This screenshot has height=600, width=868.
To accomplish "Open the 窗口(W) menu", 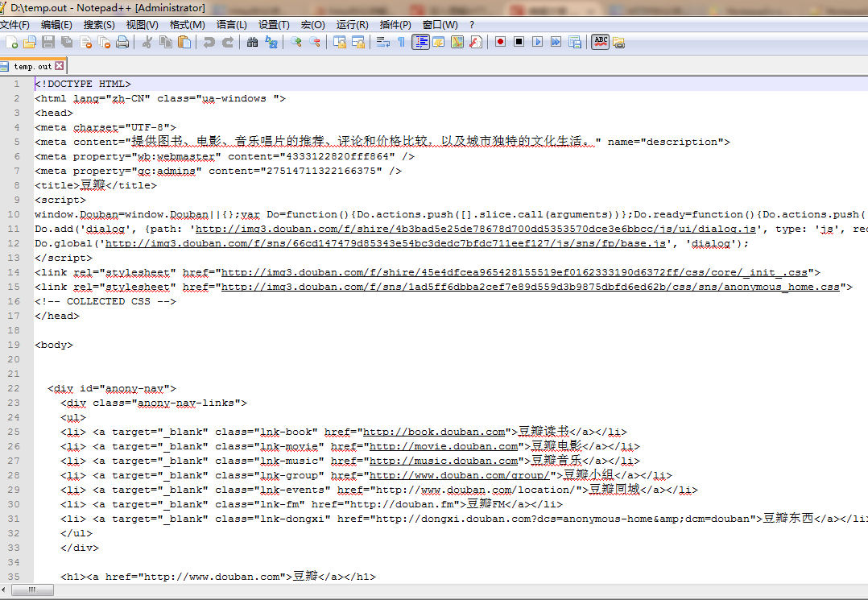I will coord(440,24).
